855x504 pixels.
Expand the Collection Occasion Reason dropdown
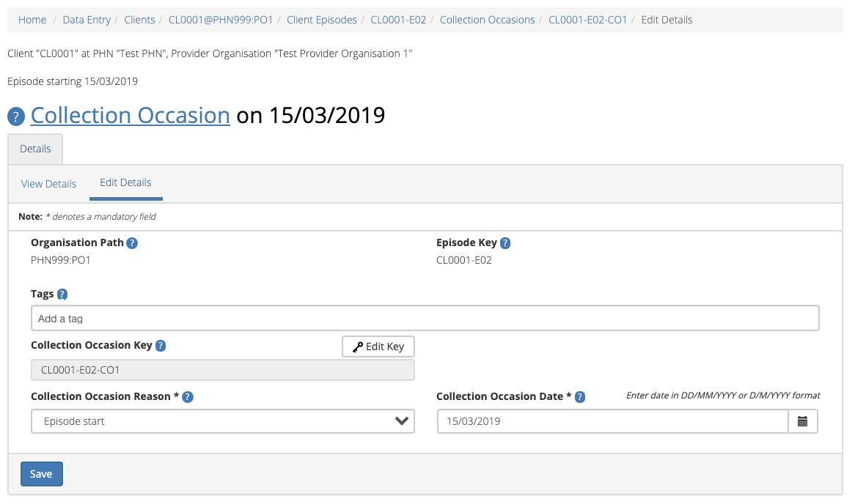coord(222,421)
